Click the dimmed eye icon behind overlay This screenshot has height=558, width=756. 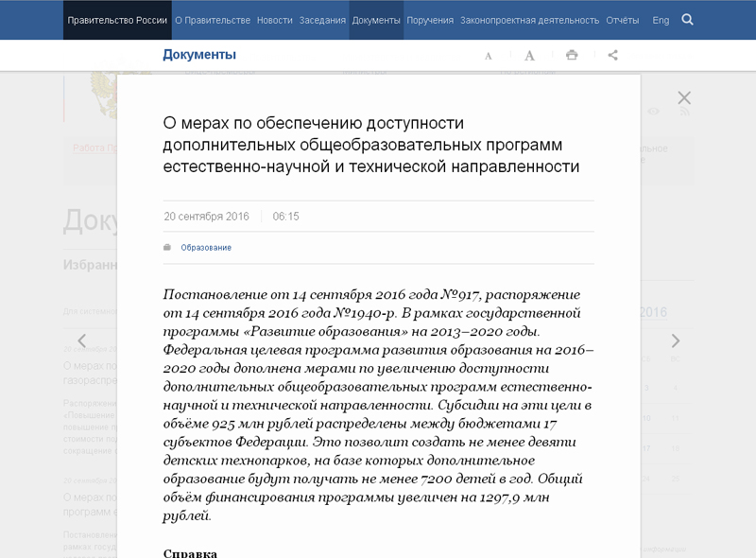[653, 112]
